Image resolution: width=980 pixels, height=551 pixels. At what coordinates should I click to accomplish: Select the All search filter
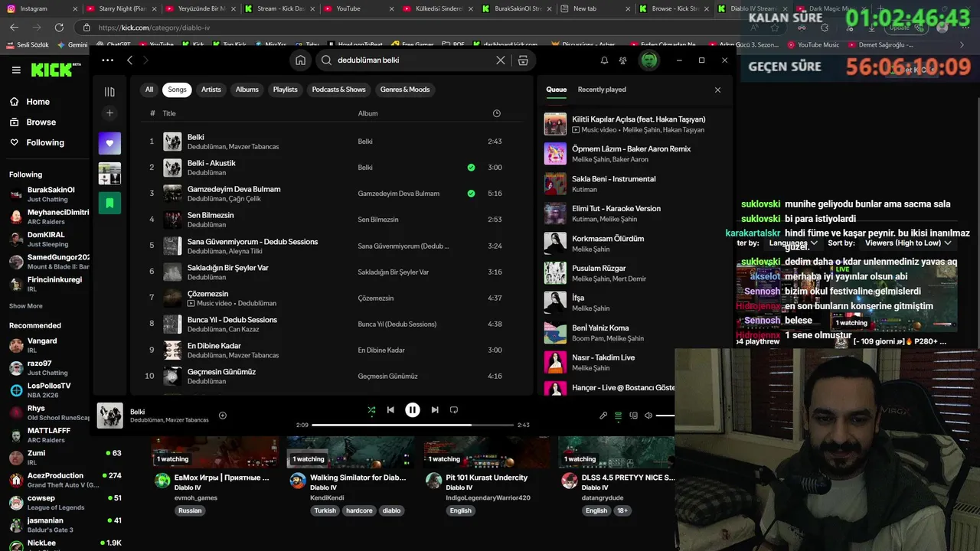149,90
